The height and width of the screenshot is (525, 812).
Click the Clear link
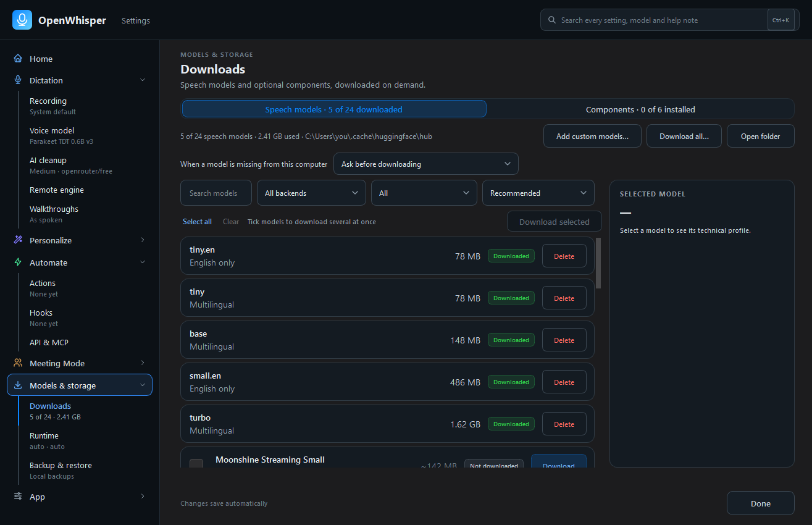coord(231,222)
